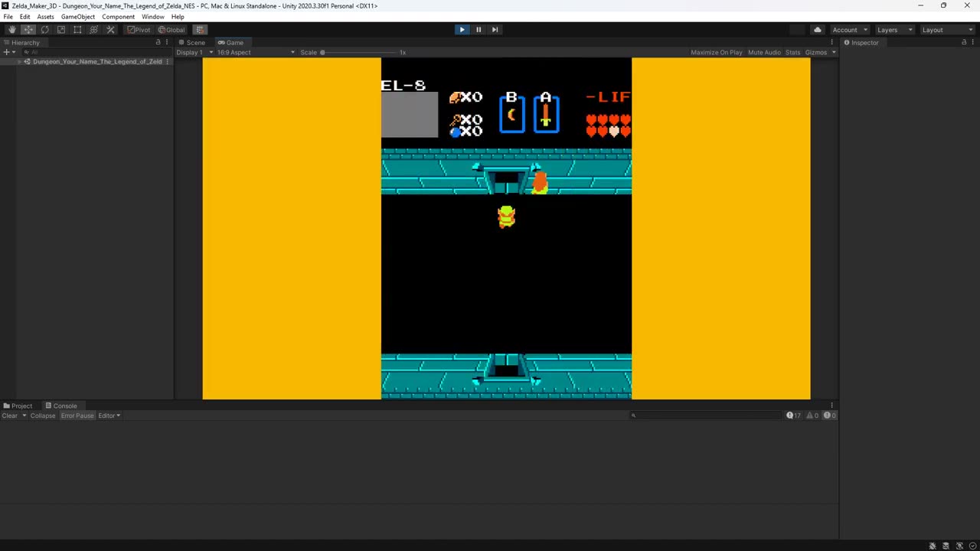Open the Window menu

click(x=152, y=17)
